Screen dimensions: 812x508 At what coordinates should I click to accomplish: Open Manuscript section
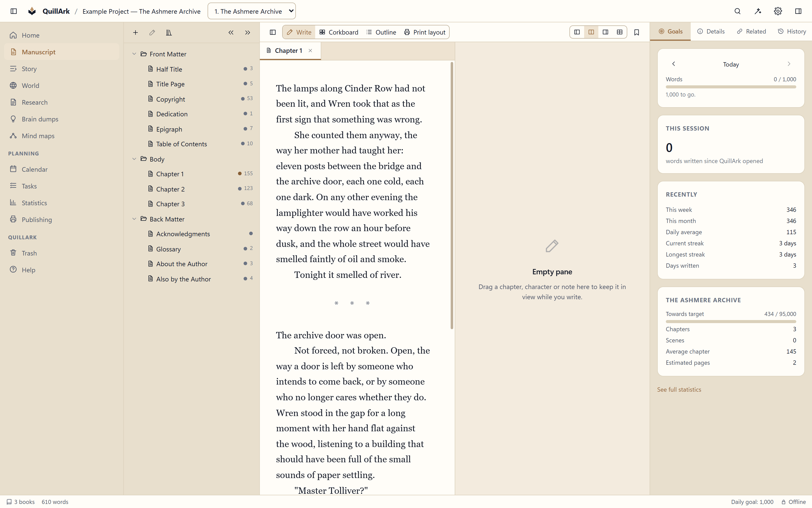(x=62, y=52)
